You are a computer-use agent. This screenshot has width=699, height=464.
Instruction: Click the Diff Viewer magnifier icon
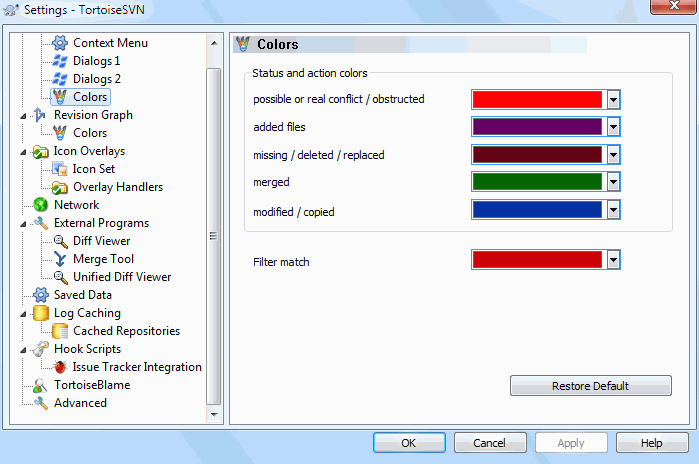60,241
